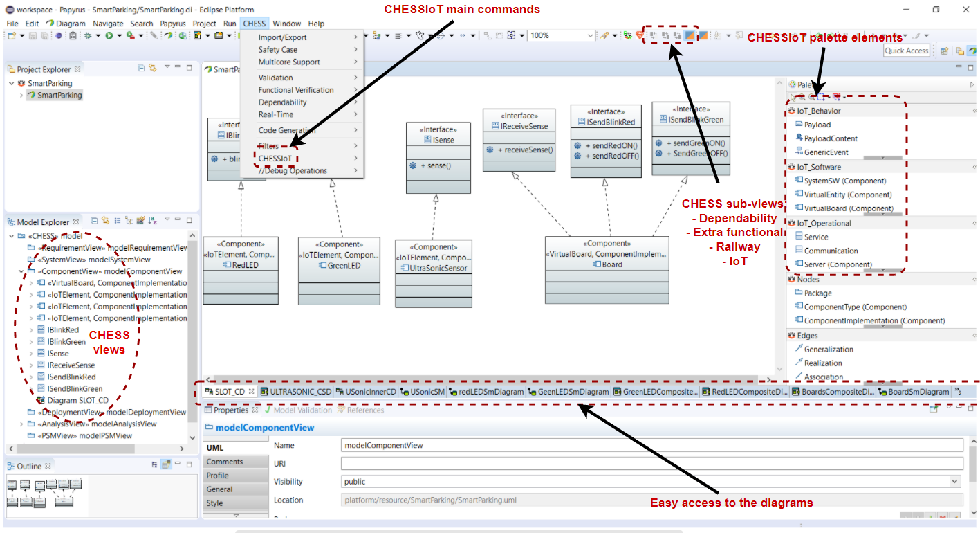The width and height of the screenshot is (980, 533).
Task: Select SystemSW (Component) palette tool
Action: [x=840, y=181]
